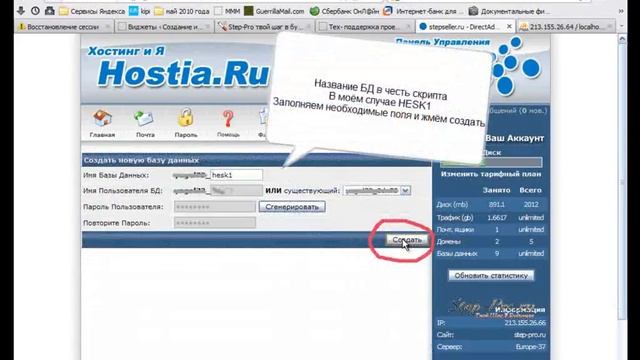This screenshot has width=640, height=360.
Task: Open the май 2010 года bookmark folder
Action: coord(182,11)
